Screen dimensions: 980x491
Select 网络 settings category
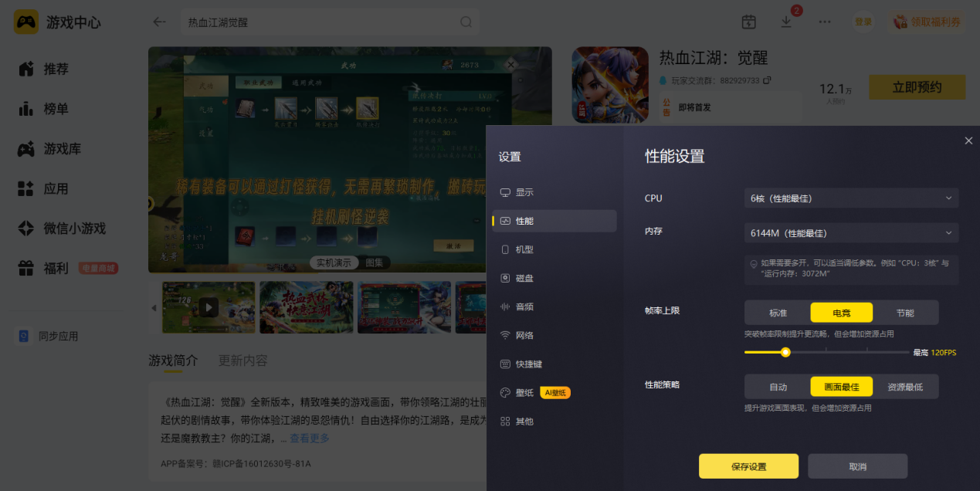coord(554,335)
